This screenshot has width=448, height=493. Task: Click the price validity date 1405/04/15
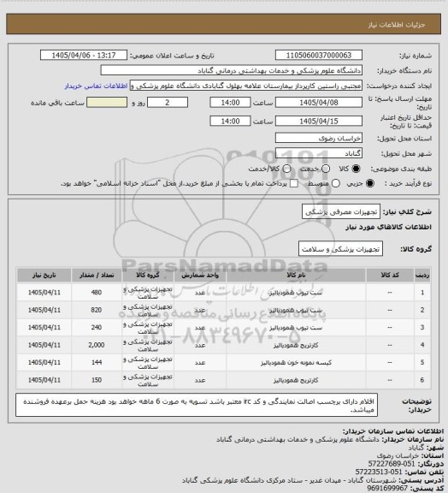pyautogui.click(x=319, y=121)
